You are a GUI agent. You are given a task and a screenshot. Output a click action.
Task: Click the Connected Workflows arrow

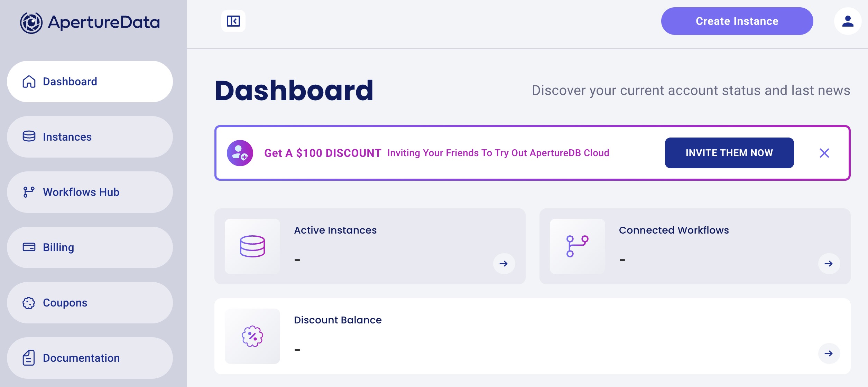click(x=829, y=264)
